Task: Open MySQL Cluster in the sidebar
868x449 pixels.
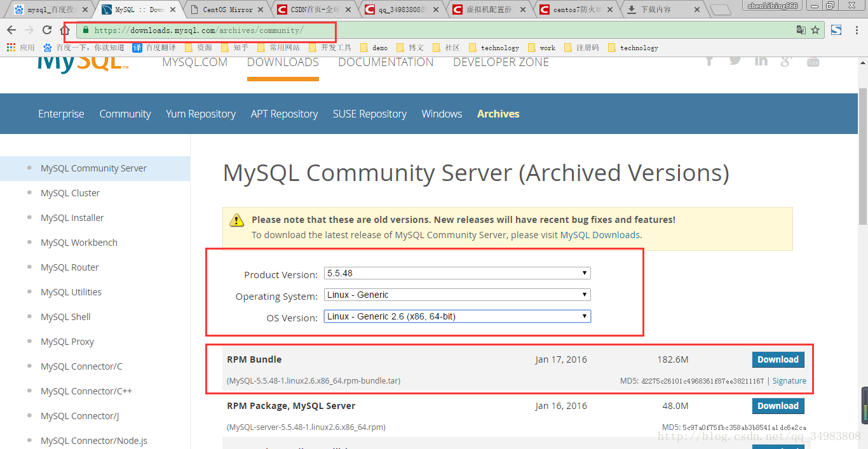Action: click(70, 193)
